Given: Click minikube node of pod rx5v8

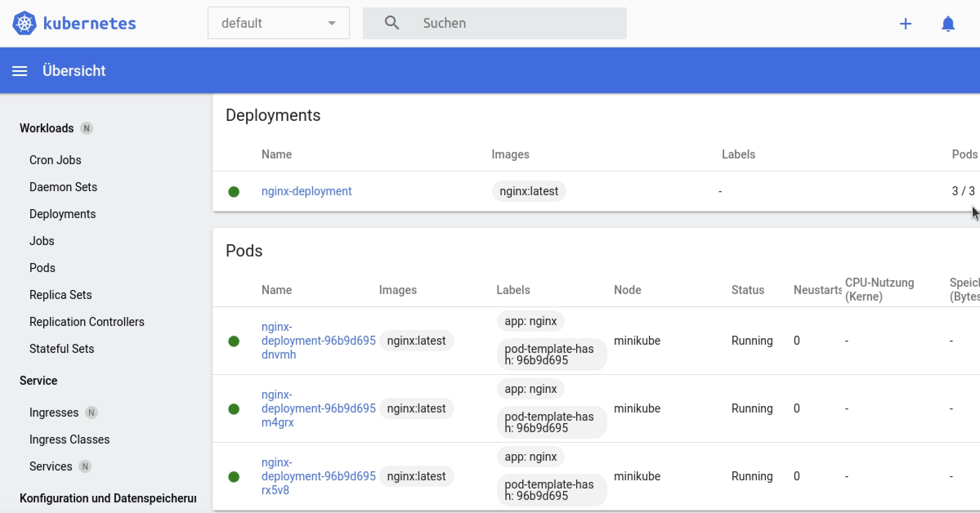Looking at the screenshot, I should pos(637,476).
